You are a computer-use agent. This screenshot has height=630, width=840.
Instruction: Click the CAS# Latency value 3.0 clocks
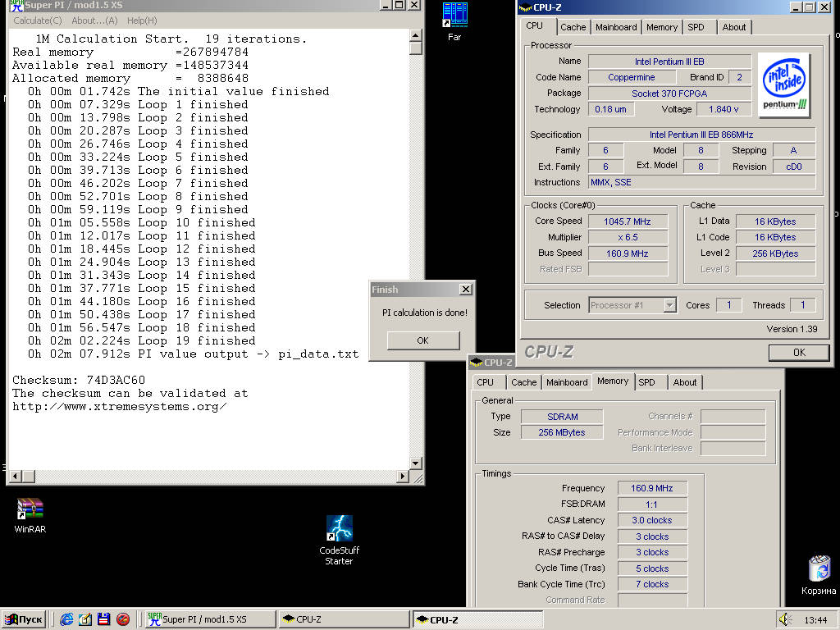click(652, 520)
